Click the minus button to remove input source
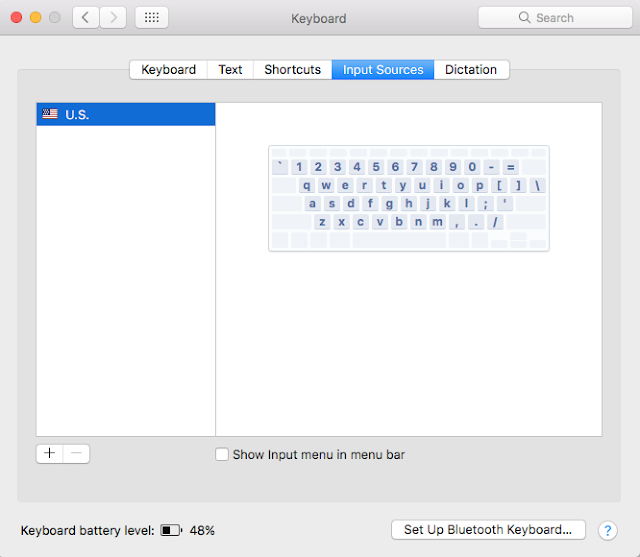 pyautogui.click(x=76, y=453)
